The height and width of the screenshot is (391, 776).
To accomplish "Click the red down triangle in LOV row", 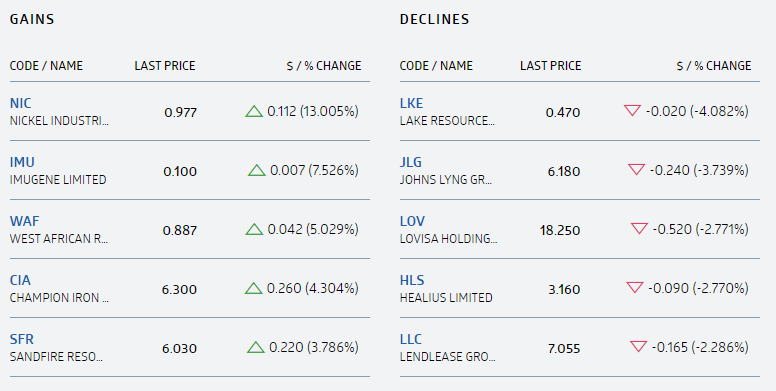I will [x=639, y=229].
